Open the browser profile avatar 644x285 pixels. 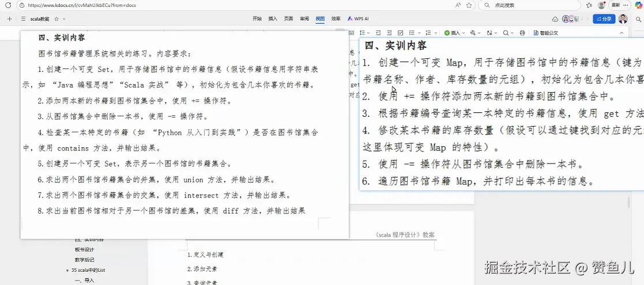(602, 5)
